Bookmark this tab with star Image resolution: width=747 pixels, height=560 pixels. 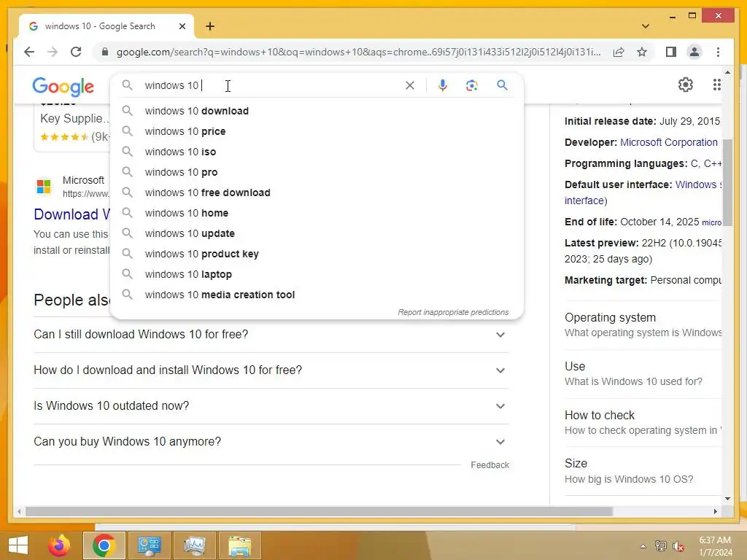click(642, 52)
